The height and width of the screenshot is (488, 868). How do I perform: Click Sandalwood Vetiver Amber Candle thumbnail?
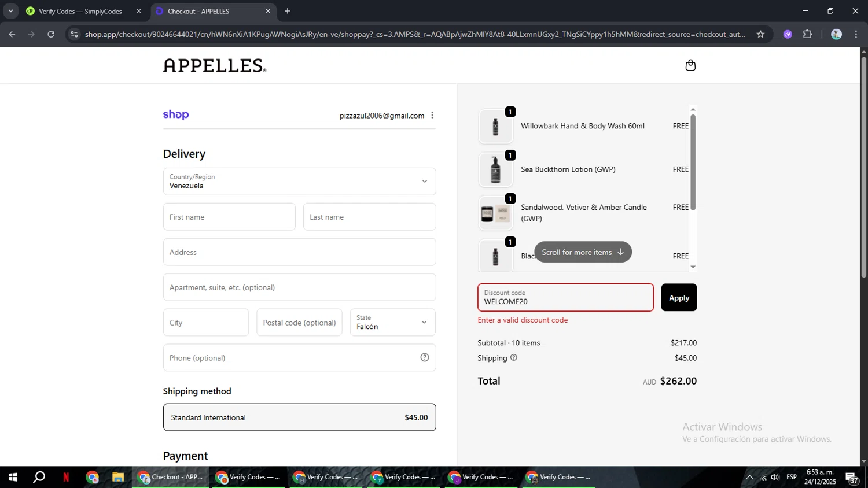point(495,213)
